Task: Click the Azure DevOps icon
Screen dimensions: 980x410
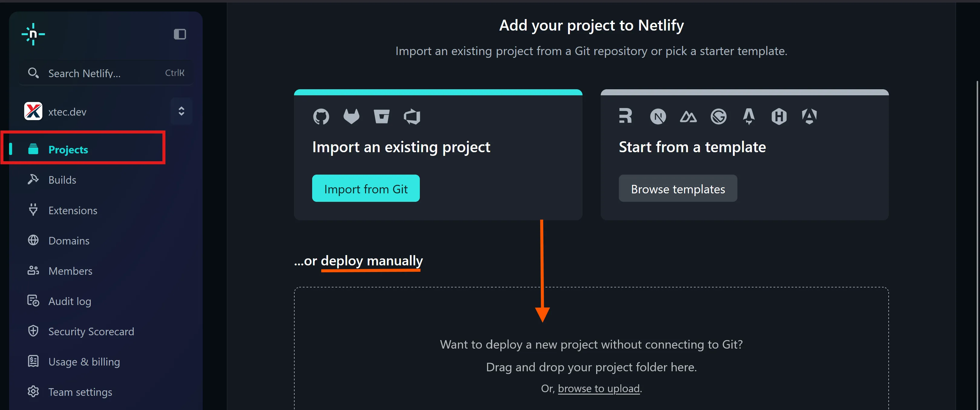Action: 412,116
